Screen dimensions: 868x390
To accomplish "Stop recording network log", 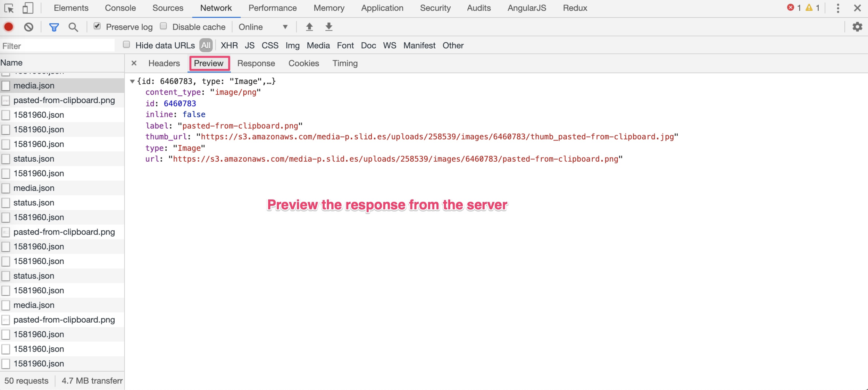I will point(9,27).
